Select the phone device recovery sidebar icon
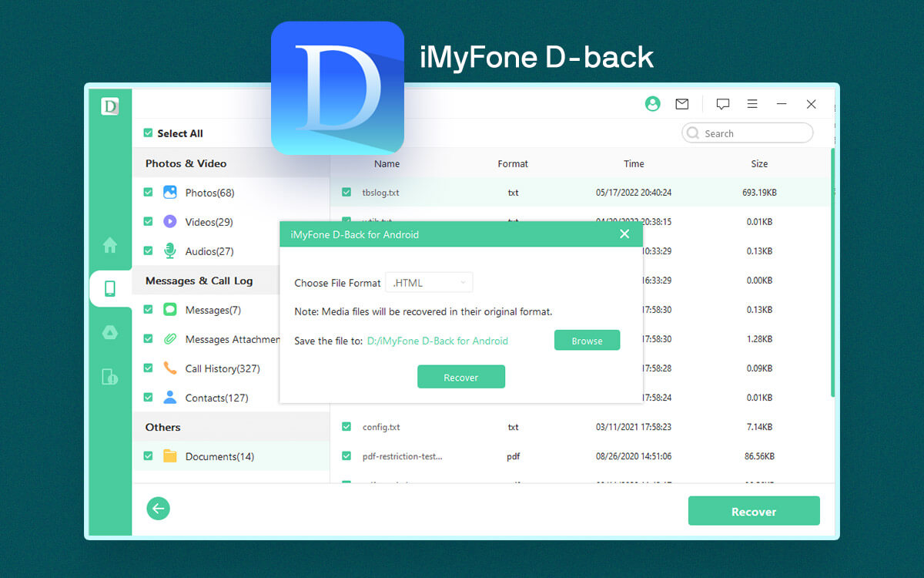 [x=110, y=289]
